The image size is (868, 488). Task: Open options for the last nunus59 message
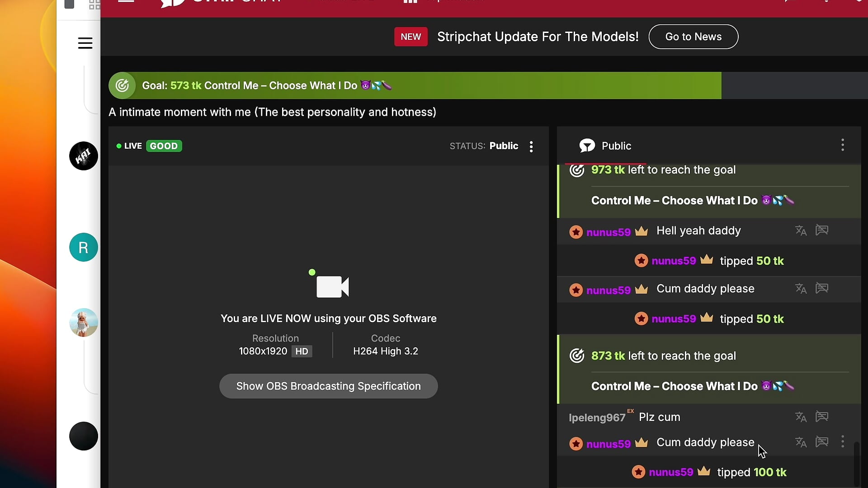(x=842, y=441)
